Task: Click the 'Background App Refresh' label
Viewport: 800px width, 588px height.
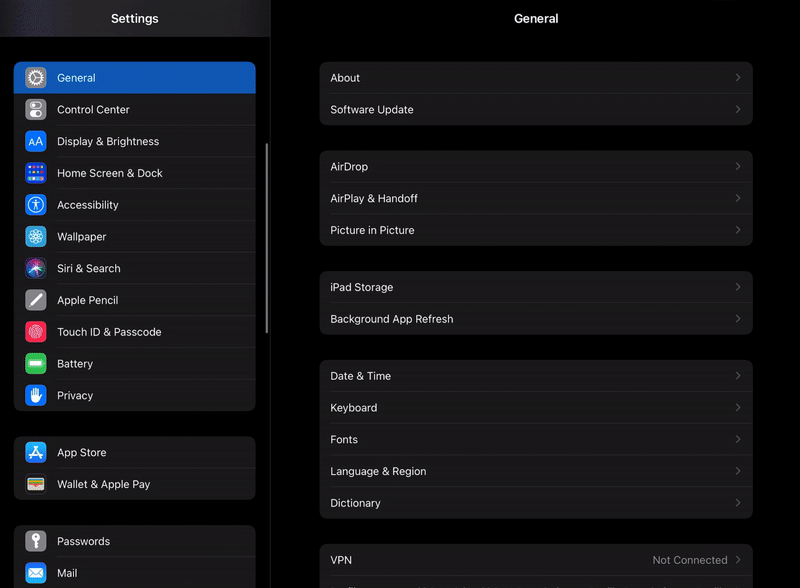Action: coord(392,318)
